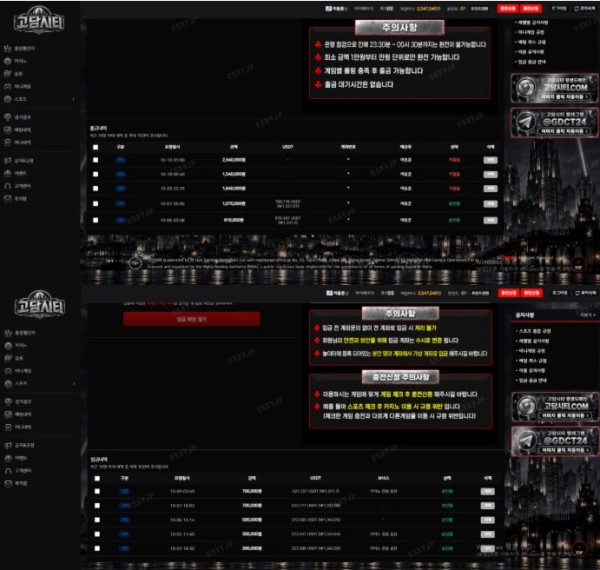600x570 pixels.
Task: Click TOP circle button on the withdrawal page
Action: point(578,264)
